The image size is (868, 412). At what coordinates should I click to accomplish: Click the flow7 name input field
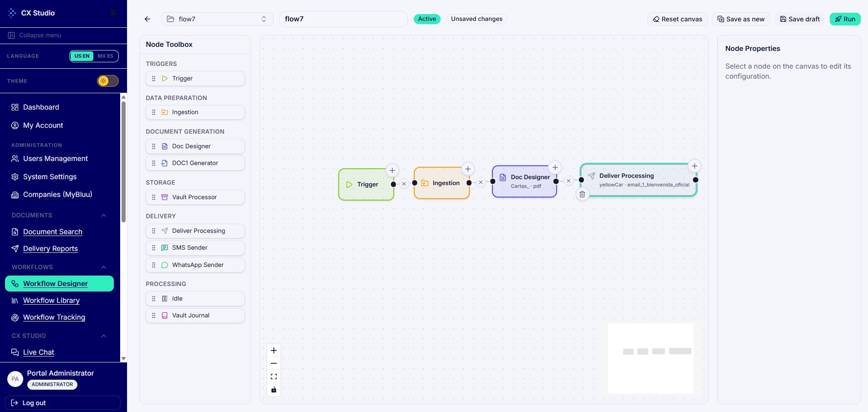pos(343,19)
